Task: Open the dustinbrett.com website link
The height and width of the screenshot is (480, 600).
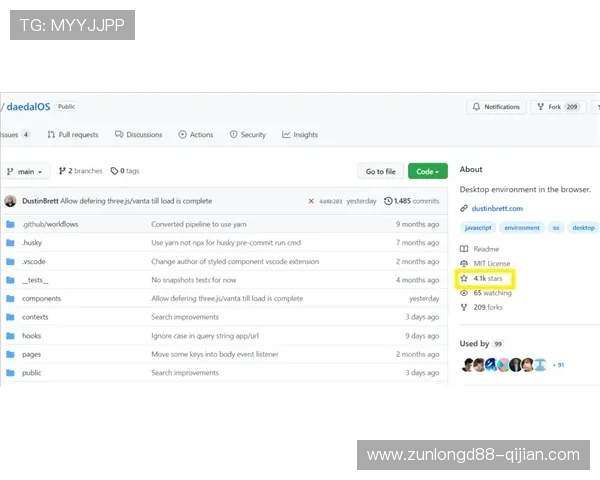Action: 491,208
